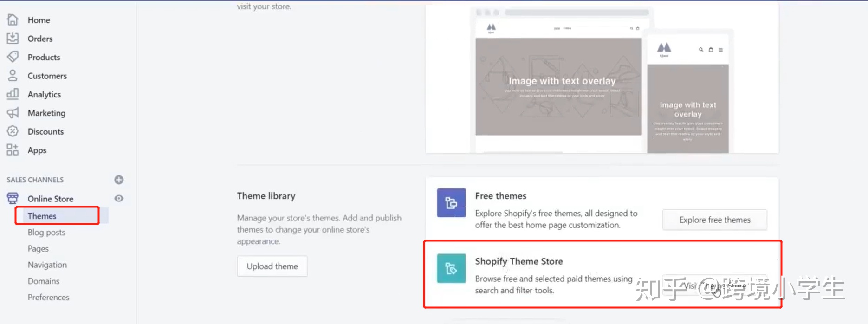Open the Orders section

[40, 39]
